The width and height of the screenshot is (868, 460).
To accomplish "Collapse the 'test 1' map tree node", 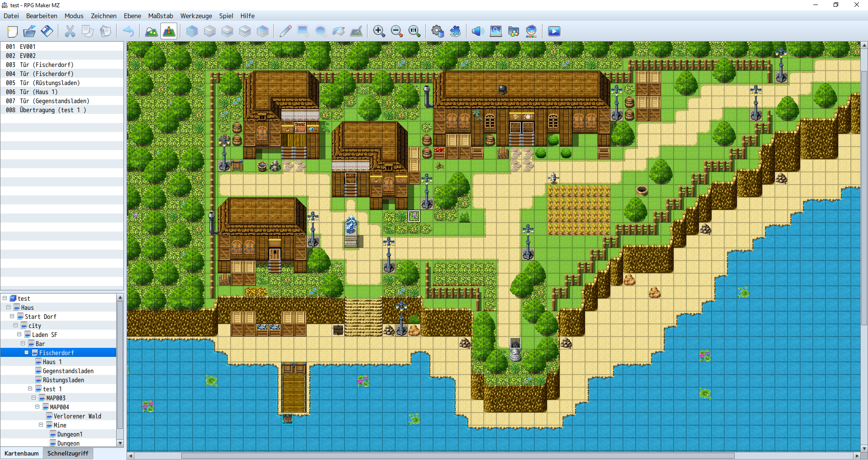I will (x=30, y=389).
